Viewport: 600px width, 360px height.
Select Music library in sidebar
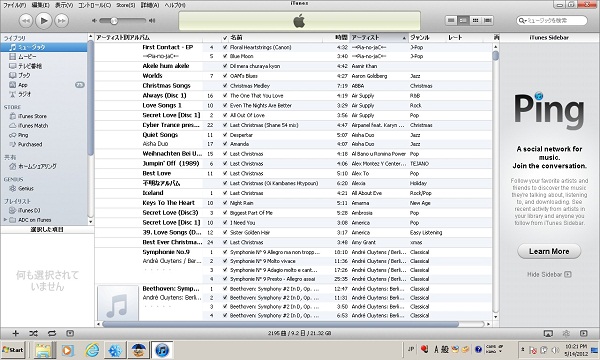point(44,47)
